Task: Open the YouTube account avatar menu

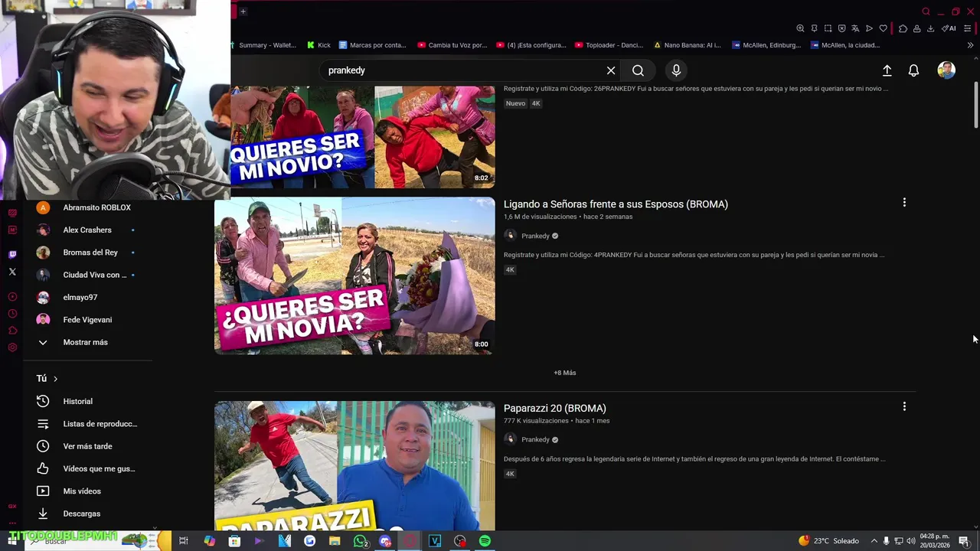Action: 946,70
